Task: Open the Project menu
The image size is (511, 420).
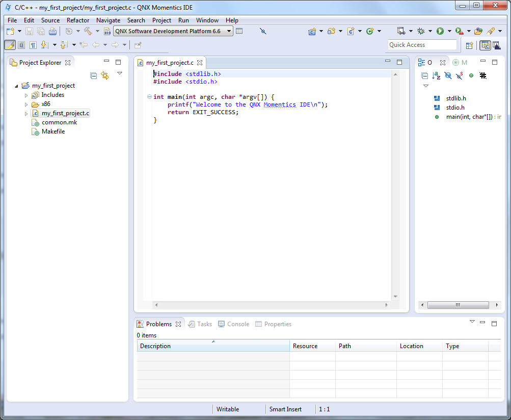Action: coord(162,20)
